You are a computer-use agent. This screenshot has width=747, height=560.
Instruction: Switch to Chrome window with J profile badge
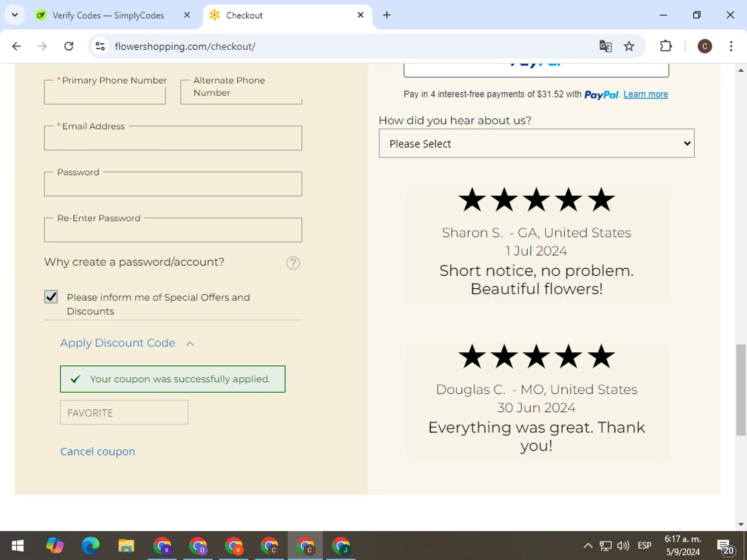(341, 546)
